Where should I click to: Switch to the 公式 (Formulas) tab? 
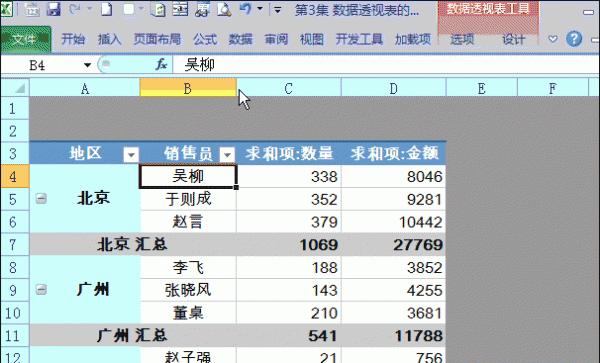point(205,39)
